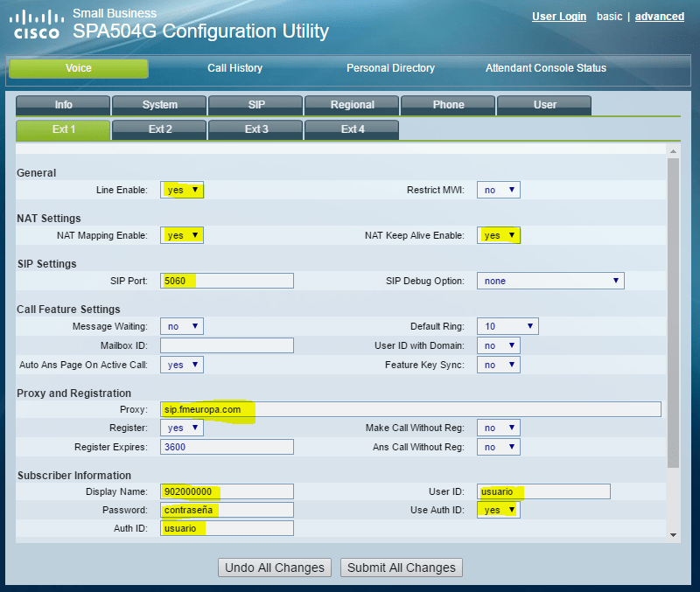The image size is (700, 592).
Task: Switch to the Phone sub-tab
Action: (x=448, y=105)
